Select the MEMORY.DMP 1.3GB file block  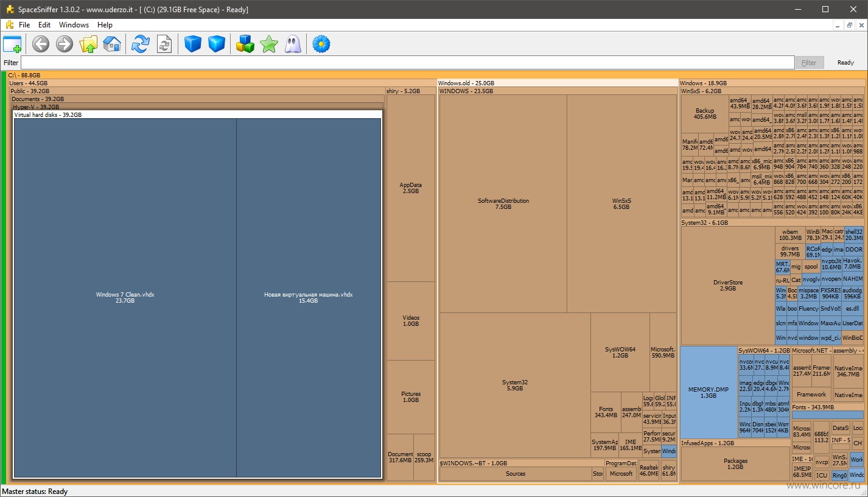click(709, 393)
